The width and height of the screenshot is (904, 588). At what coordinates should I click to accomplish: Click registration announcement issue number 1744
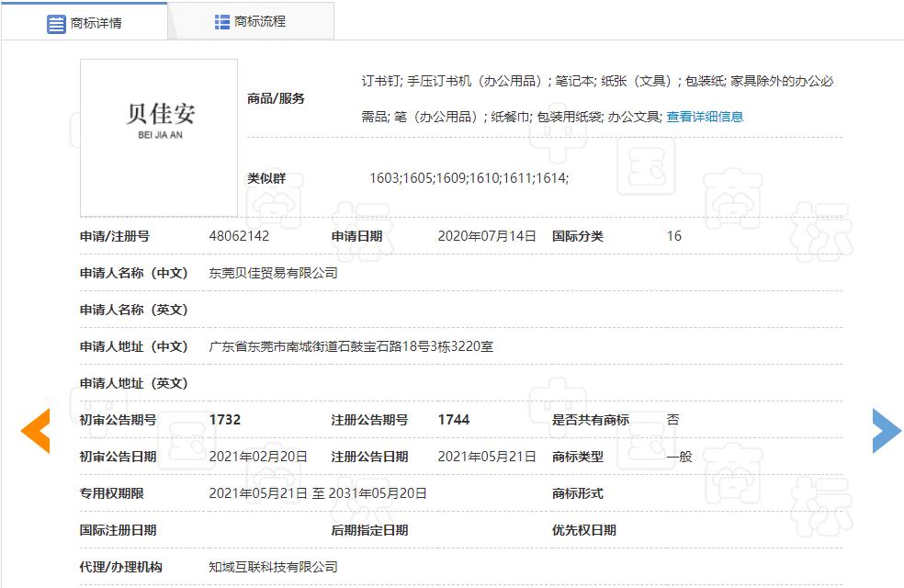coord(453,420)
